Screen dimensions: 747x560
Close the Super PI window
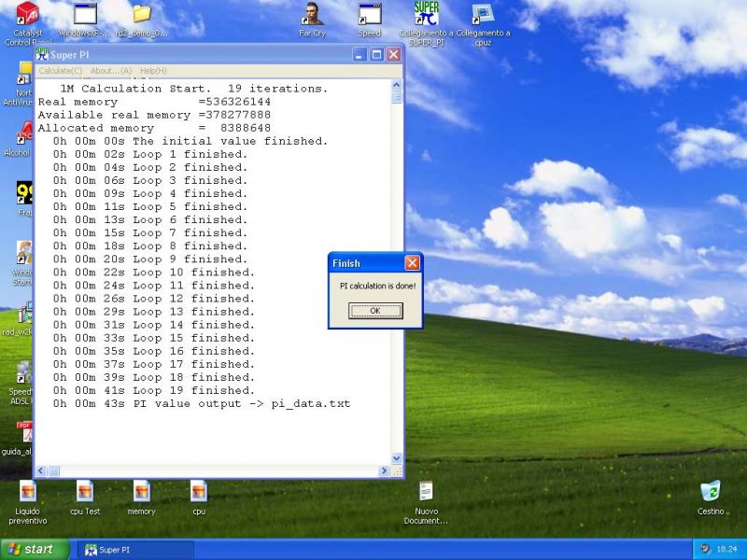[393, 55]
